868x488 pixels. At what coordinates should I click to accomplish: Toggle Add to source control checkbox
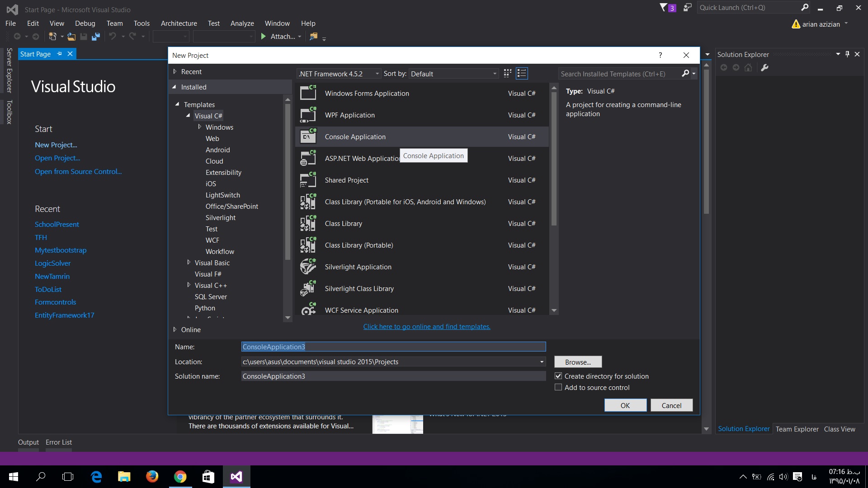558,387
